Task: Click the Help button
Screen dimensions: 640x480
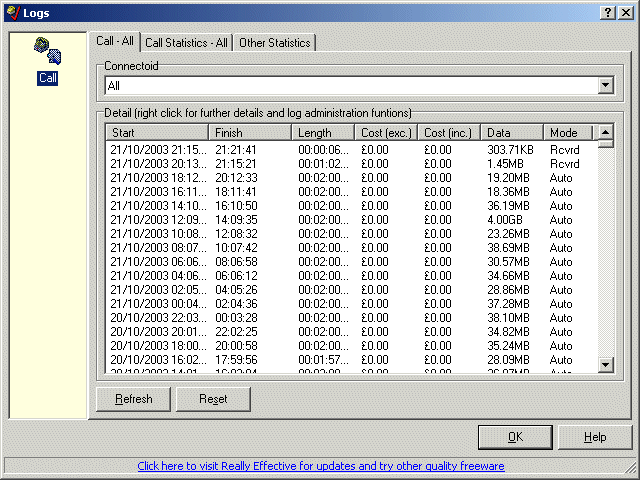Action: click(595, 437)
